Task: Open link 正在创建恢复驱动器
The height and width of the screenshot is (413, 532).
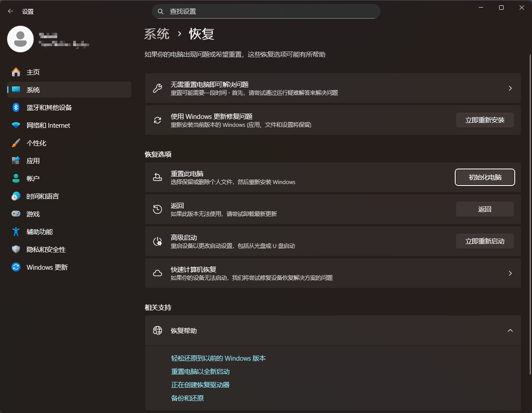Action: coord(200,385)
